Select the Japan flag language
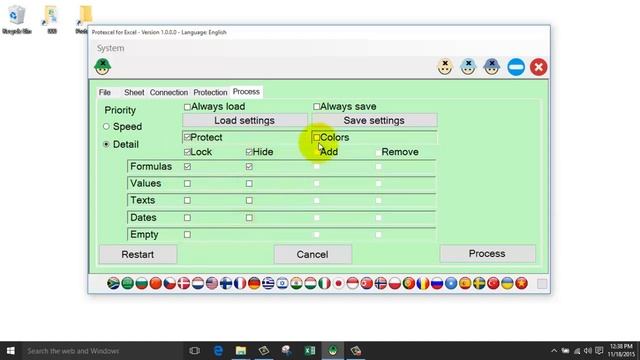Screen dimensions: 640x360 click(x=338, y=283)
